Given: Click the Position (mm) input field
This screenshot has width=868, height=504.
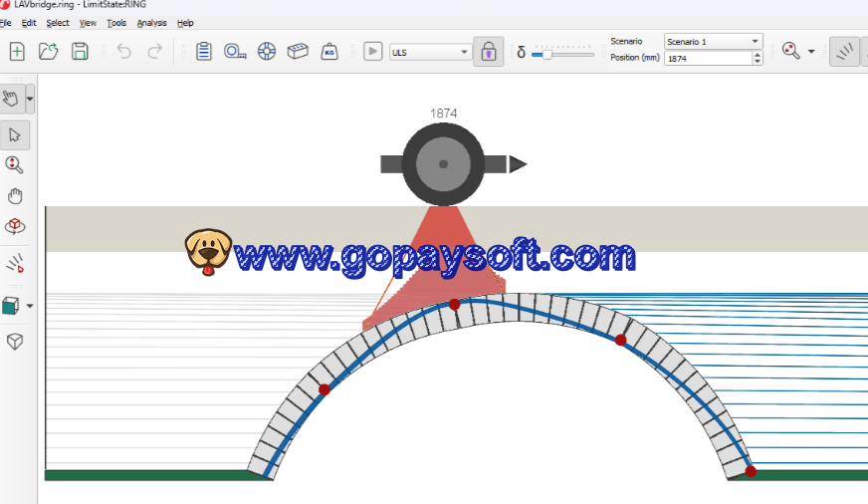Looking at the screenshot, I should 707,59.
